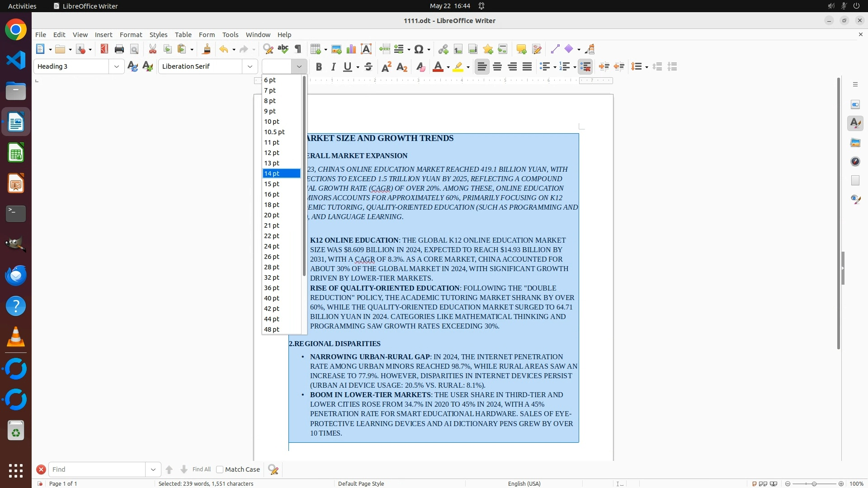868x488 pixels.
Task: Toggle Italic formatting button
Action: click(x=334, y=67)
